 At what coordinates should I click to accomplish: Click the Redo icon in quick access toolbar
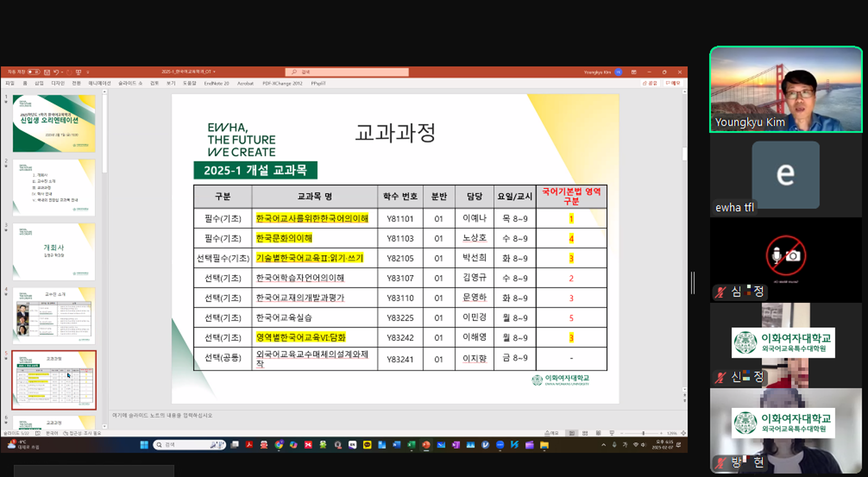tap(69, 72)
